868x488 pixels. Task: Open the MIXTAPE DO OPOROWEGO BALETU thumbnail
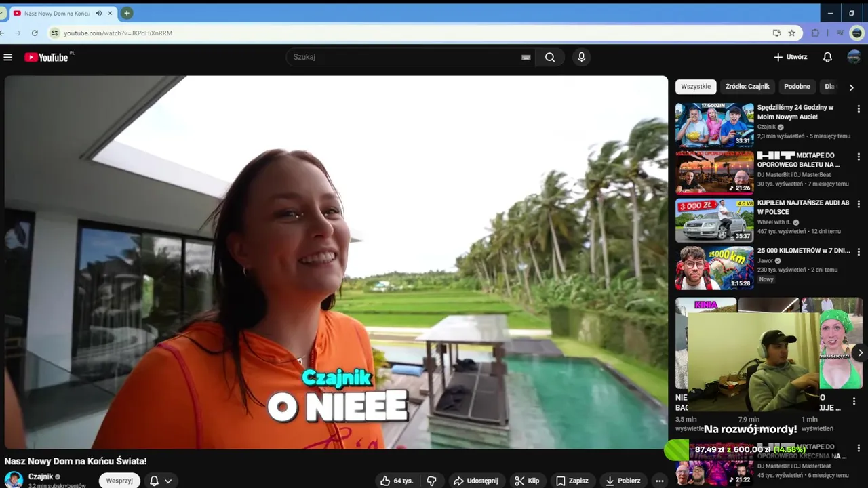[714, 172]
